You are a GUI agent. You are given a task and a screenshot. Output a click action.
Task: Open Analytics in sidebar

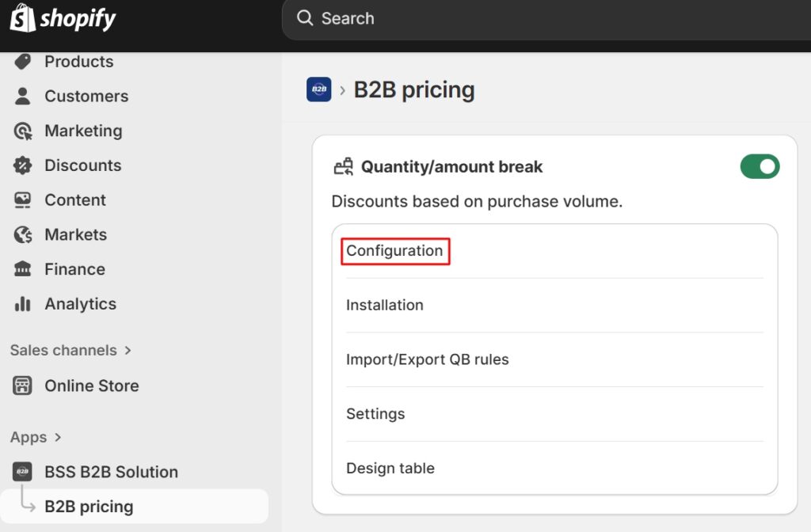tap(80, 304)
